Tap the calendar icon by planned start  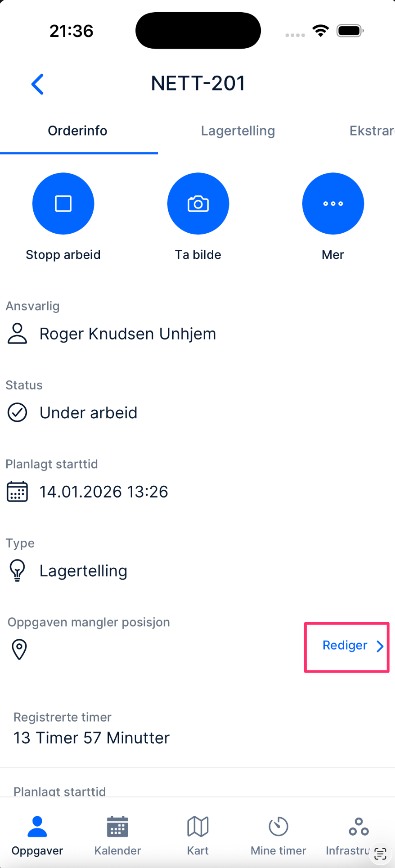[x=18, y=492]
